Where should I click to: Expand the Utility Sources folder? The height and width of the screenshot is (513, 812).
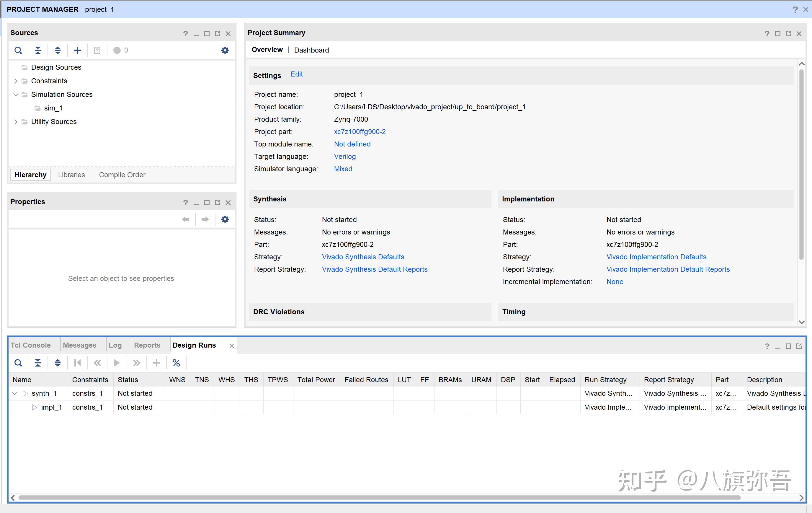(x=16, y=122)
